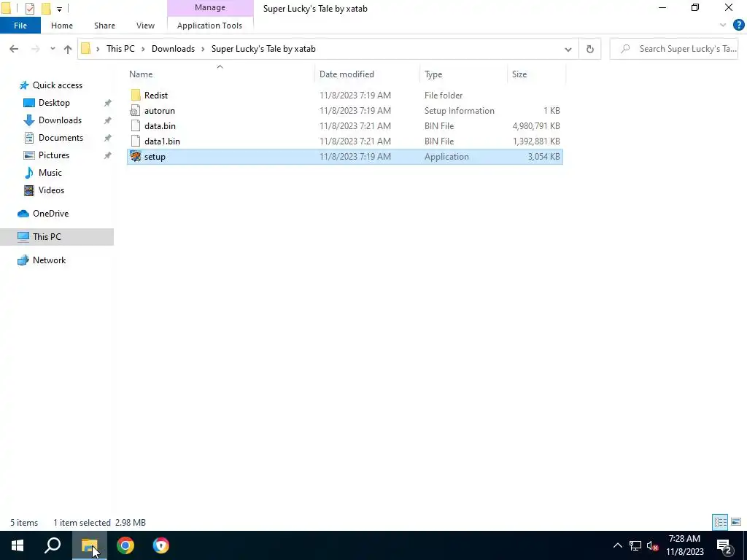Switch to details view layout button
The image size is (747, 560).
(720, 522)
